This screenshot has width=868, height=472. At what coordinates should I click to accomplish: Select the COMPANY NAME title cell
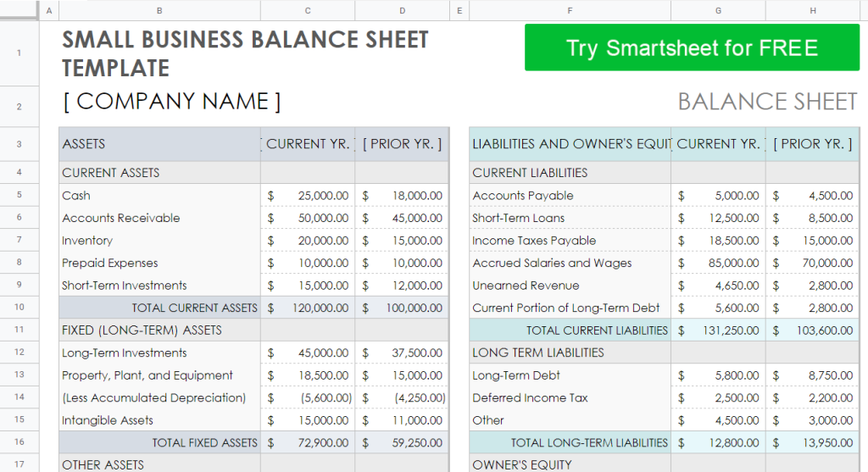[x=171, y=102]
